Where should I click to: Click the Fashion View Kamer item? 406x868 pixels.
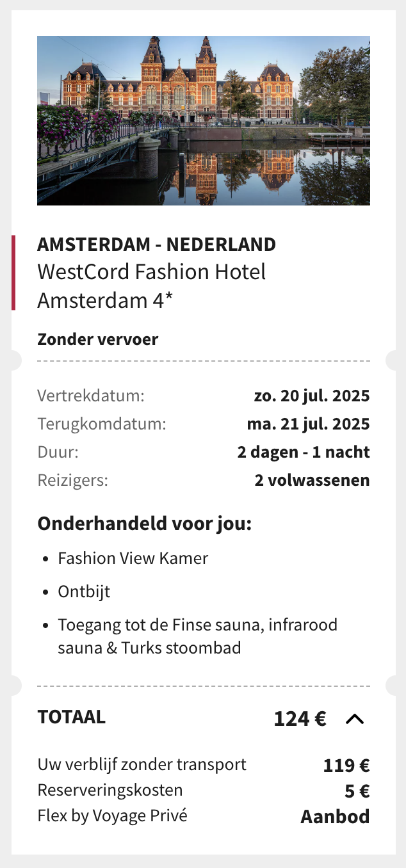click(x=133, y=558)
